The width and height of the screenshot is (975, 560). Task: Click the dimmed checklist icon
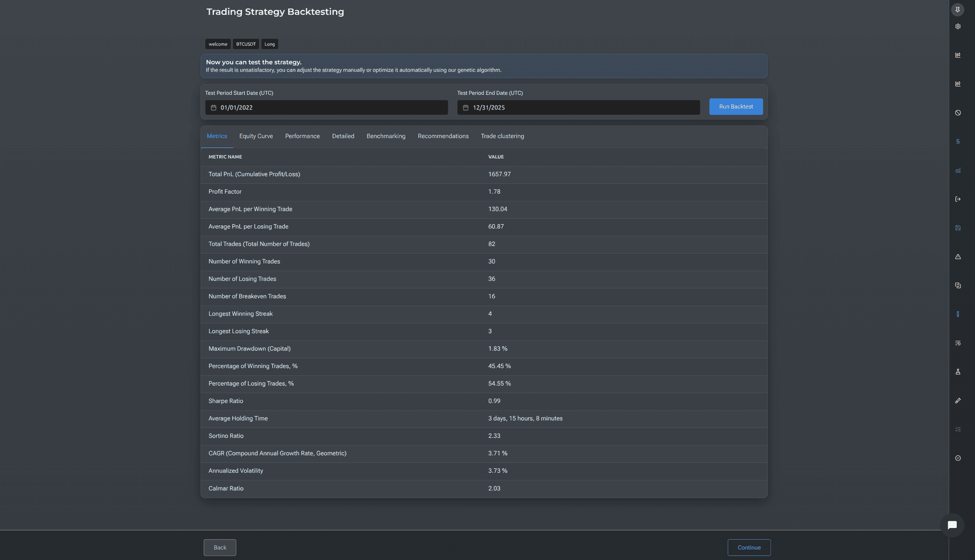[958, 430]
